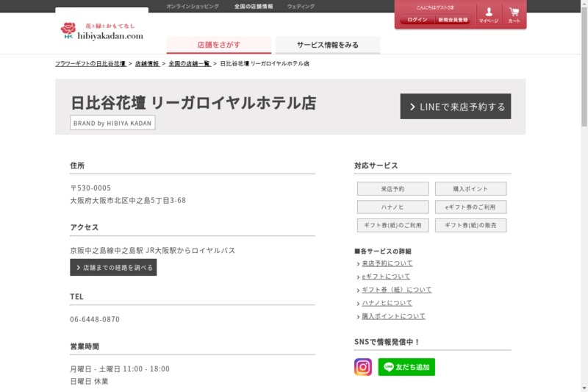Click the 購入ポイント service box
Image resolution: width=588 pixels, height=392 pixels.
pyautogui.click(x=470, y=189)
